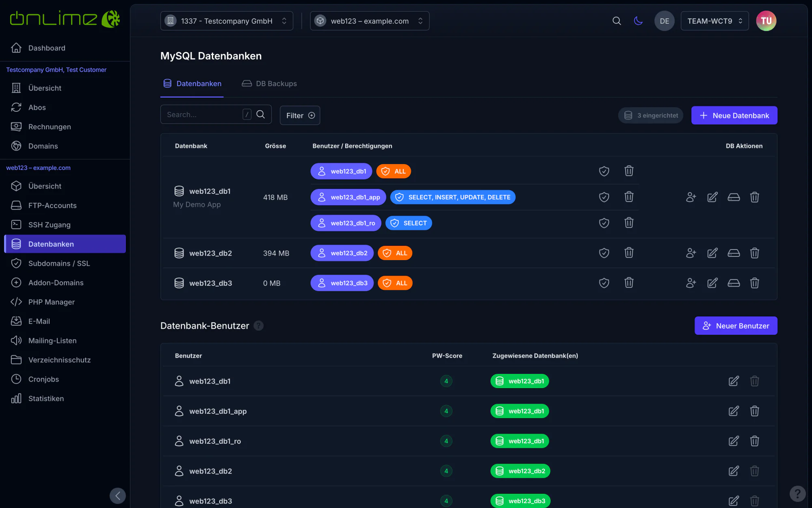Add user to database web123_db3
This screenshot has height=508, width=812.
pos(691,283)
